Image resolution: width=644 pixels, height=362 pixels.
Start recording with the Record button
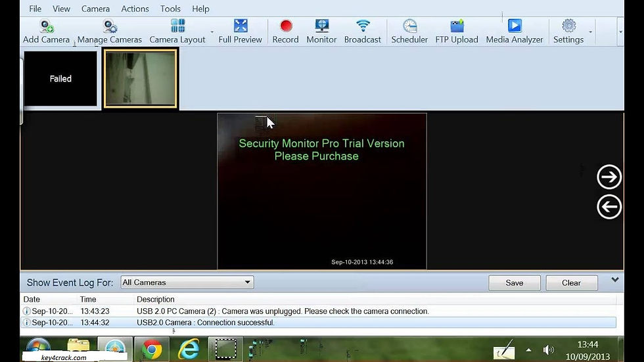pos(285,32)
